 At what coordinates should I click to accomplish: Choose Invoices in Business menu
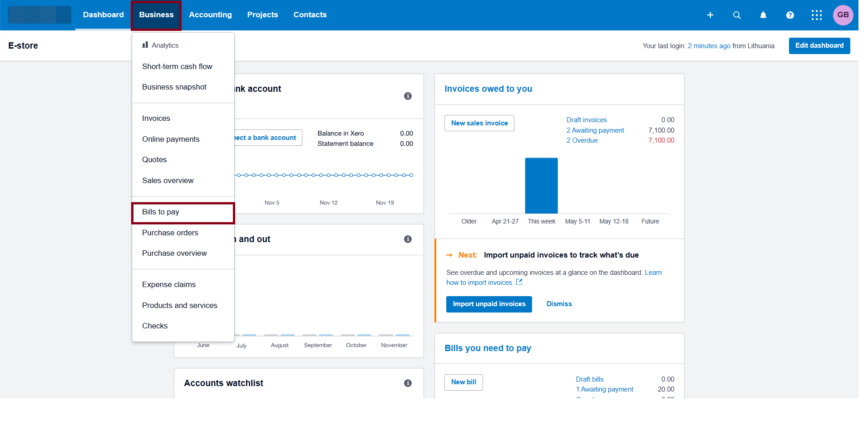tap(183, 118)
